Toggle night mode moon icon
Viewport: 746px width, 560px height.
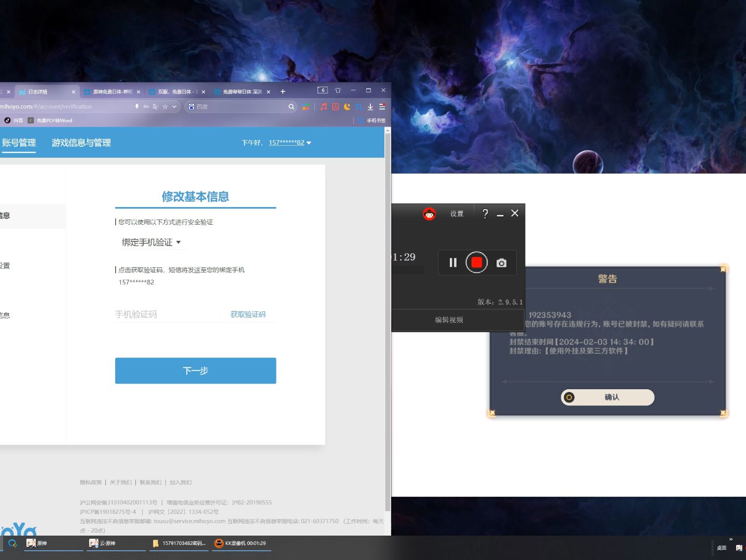click(x=347, y=106)
